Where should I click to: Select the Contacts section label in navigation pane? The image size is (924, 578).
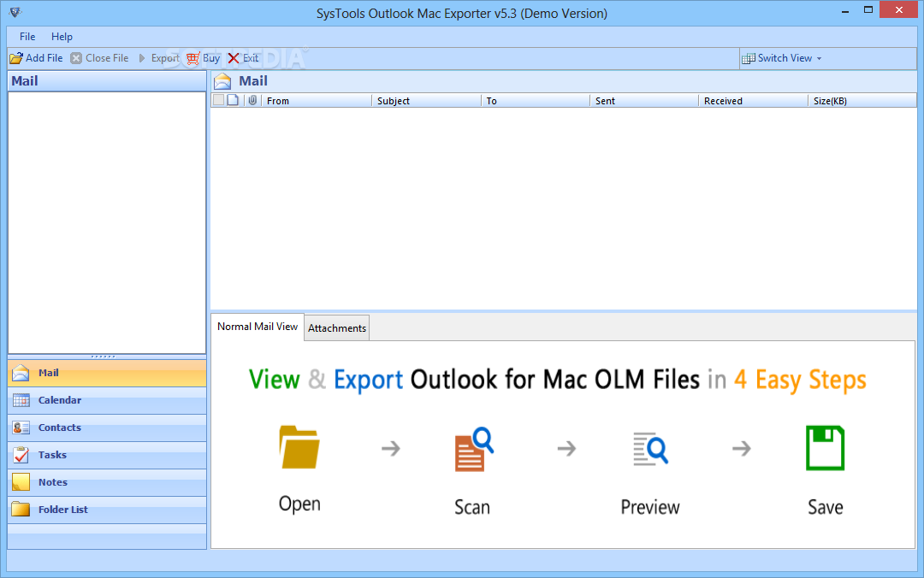coord(60,428)
